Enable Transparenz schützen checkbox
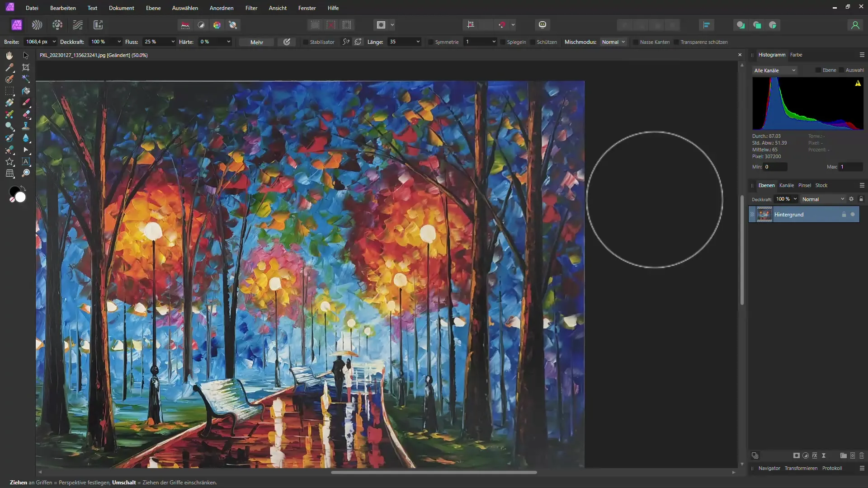The image size is (868, 488). click(x=676, y=42)
